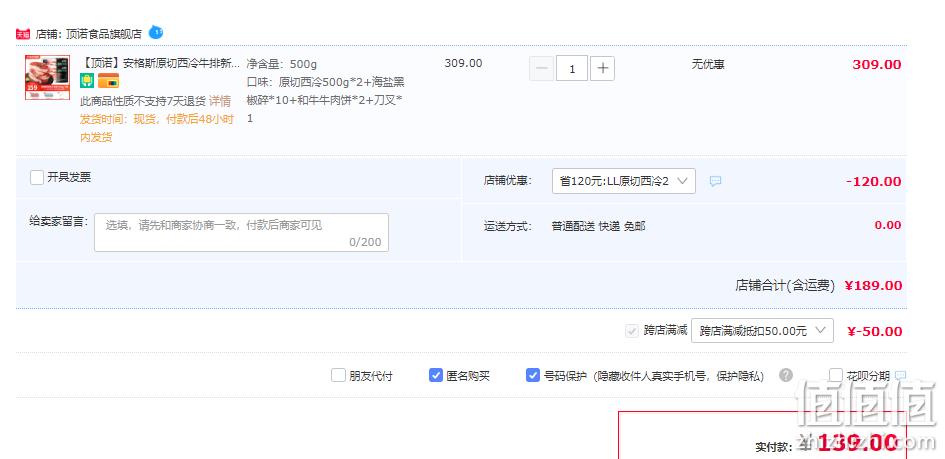Enable the 花呗分期 checkbox
This screenshot has width=945, height=459.
835,375
